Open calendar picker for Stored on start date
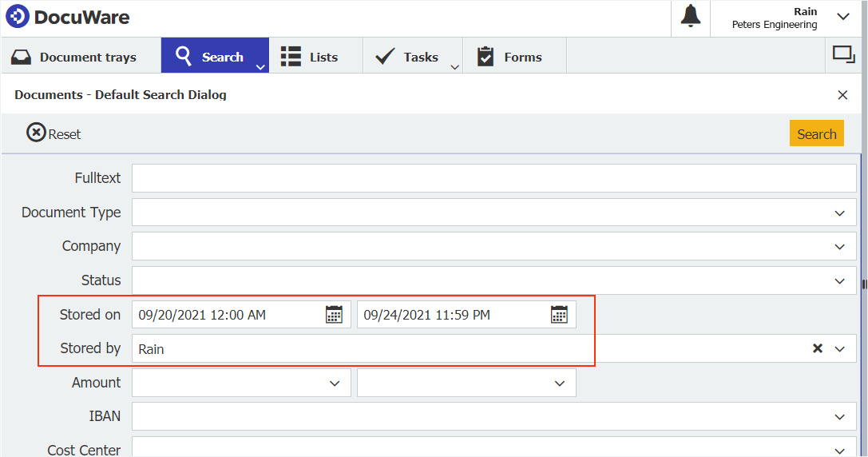This screenshot has height=457, width=868. tap(334, 315)
